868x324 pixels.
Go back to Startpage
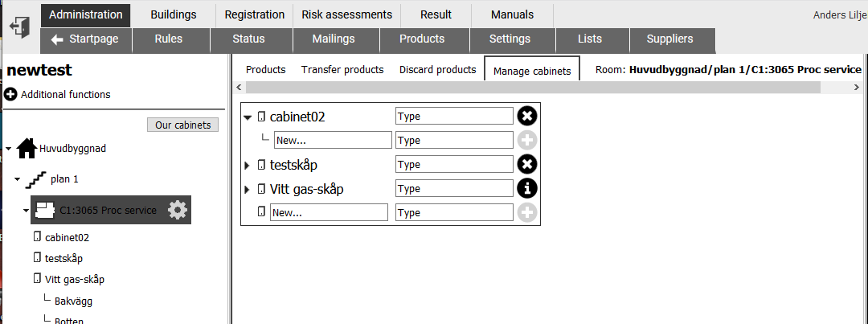87,39
